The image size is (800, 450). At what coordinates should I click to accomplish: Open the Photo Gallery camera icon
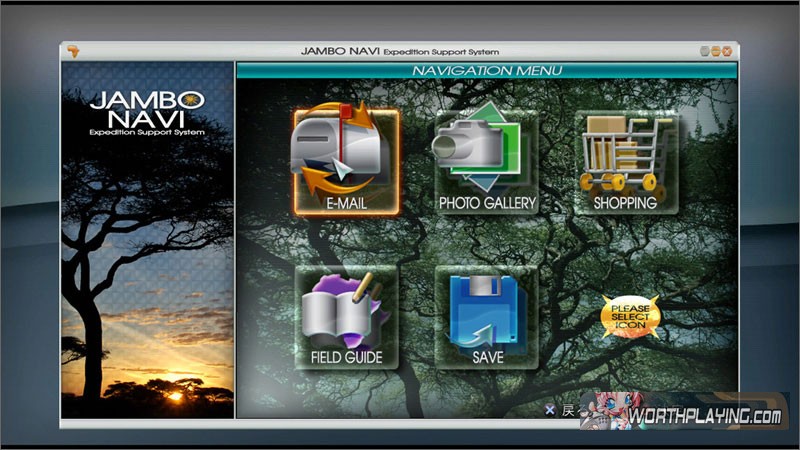(486, 147)
